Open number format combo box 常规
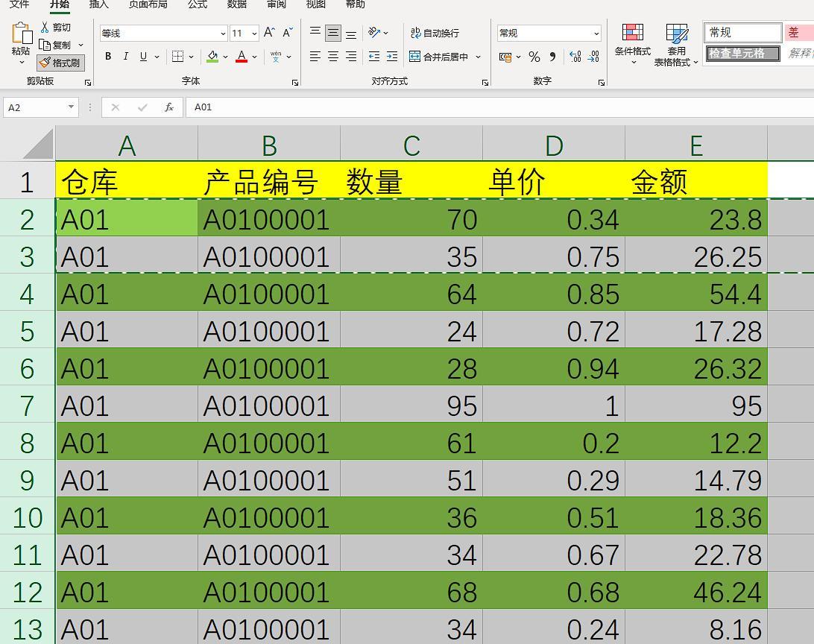This screenshot has height=644, width=814. pyautogui.click(x=549, y=34)
